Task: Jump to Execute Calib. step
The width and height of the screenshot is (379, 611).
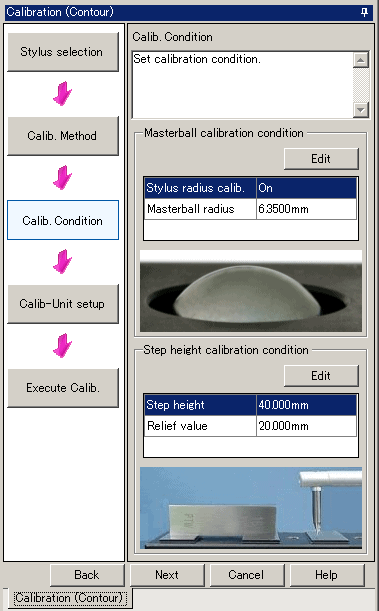Action: pos(63,388)
